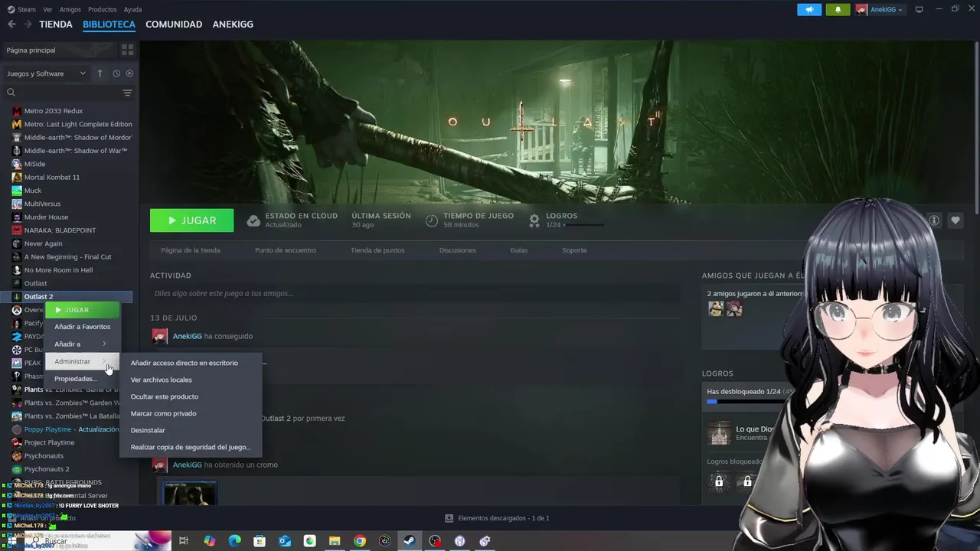Click Desinstalar in the submenu
Viewport: 980px width, 551px height.
point(148,430)
